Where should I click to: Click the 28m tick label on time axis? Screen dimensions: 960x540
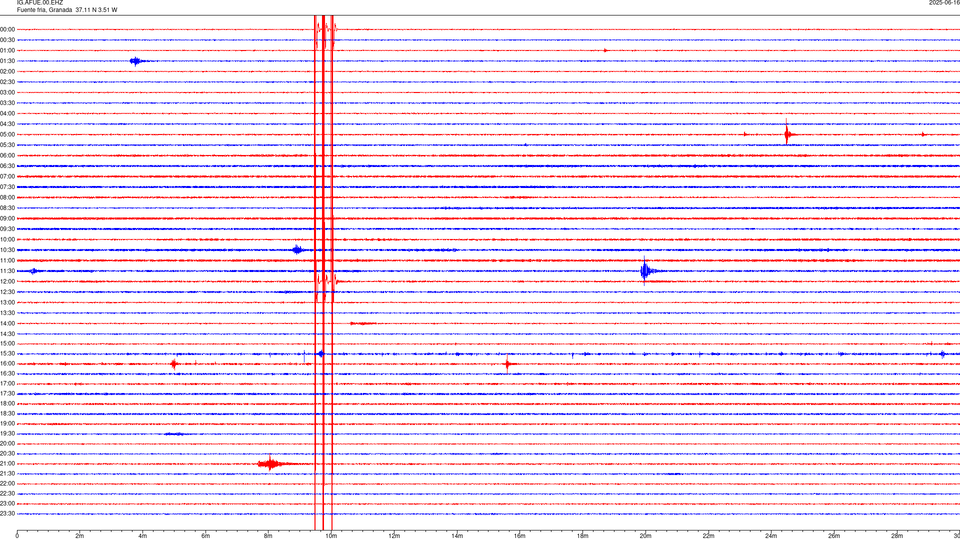click(897, 536)
